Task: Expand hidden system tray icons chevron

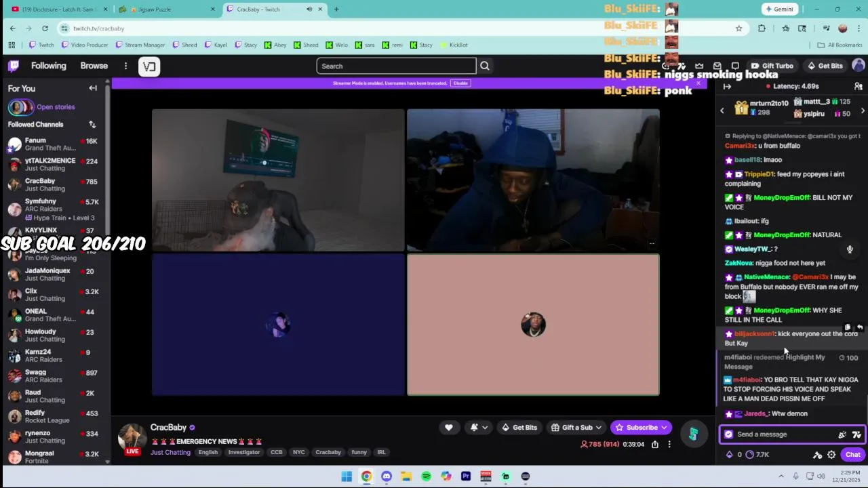Action: click(781, 476)
